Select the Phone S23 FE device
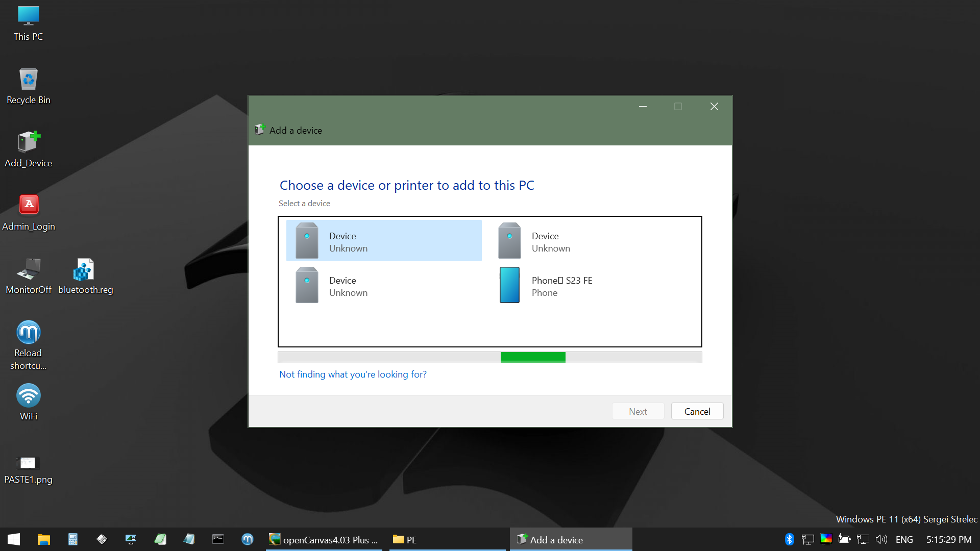Image resolution: width=980 pixels, height=551 pixels. [x=561, y=286]
